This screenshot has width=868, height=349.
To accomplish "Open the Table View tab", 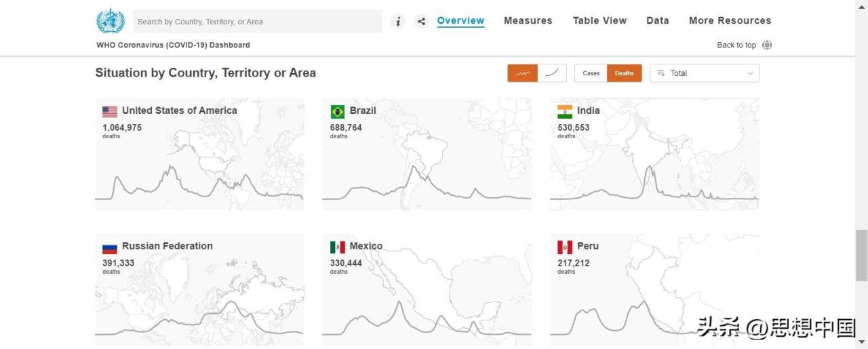I will click(600, 20).
